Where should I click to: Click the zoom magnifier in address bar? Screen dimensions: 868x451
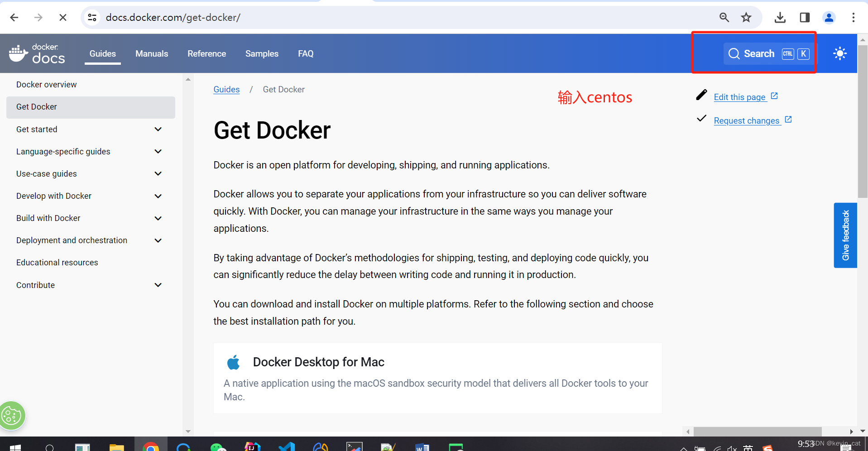click(x=724, y=17)
